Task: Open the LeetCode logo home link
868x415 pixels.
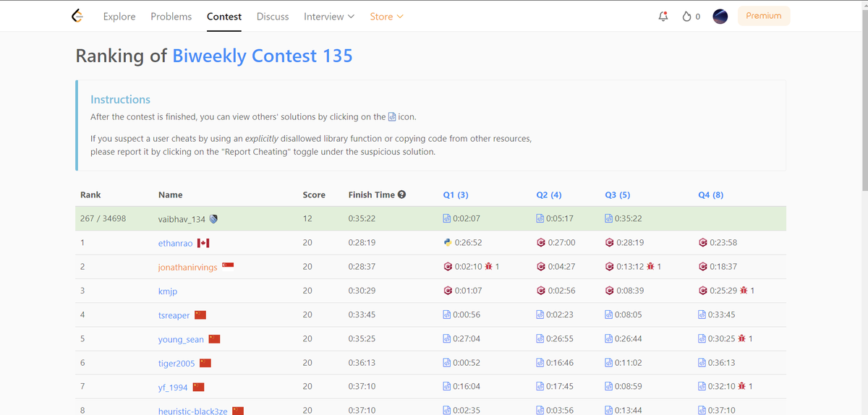Action: pyautogui.click(x=77, y=16)
